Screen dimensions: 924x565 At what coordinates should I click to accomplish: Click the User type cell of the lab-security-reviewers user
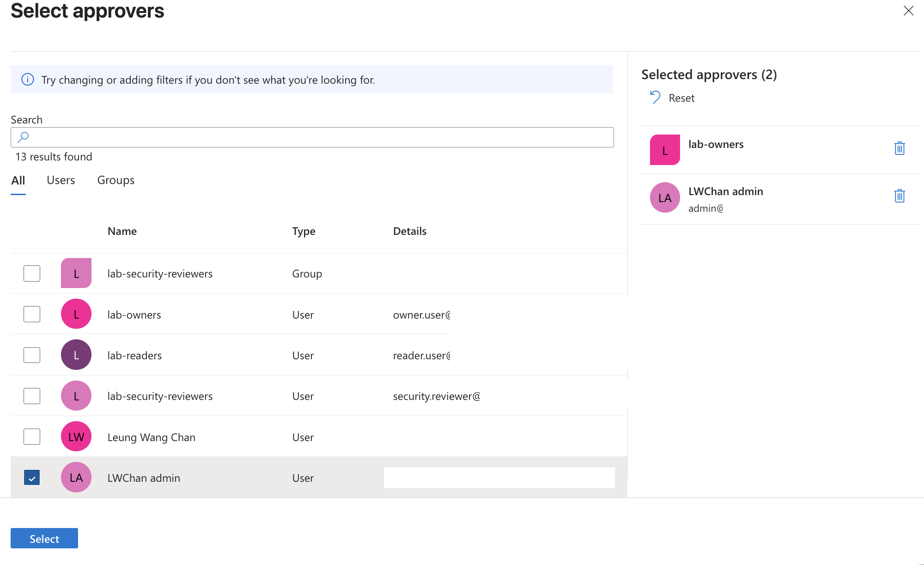303,396
